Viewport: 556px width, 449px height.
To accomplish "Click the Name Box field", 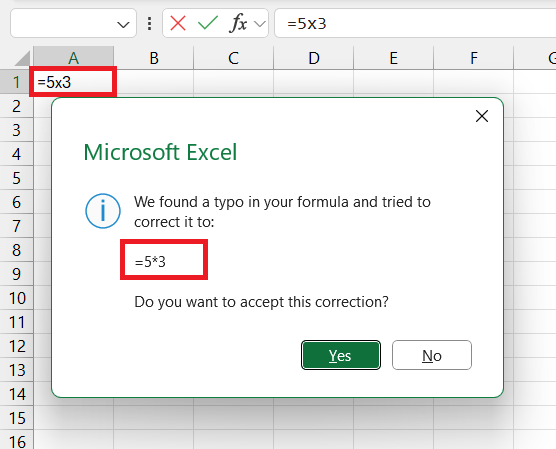I will point(73,23).
